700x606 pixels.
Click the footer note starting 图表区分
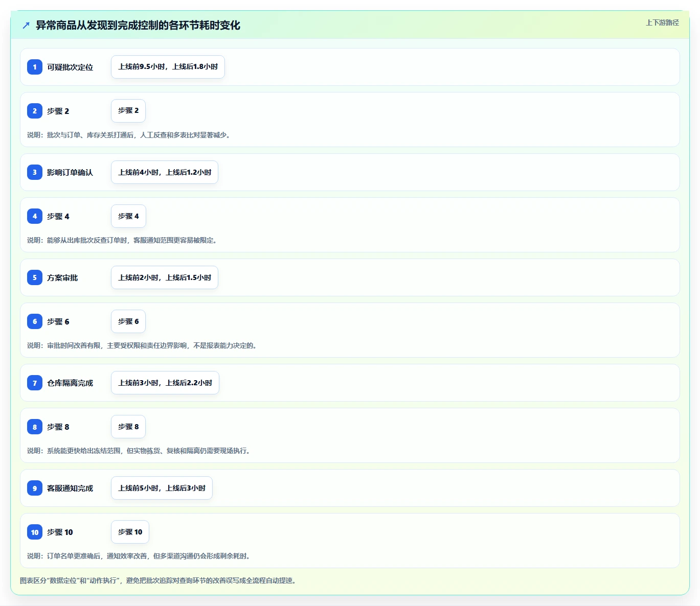158,580
